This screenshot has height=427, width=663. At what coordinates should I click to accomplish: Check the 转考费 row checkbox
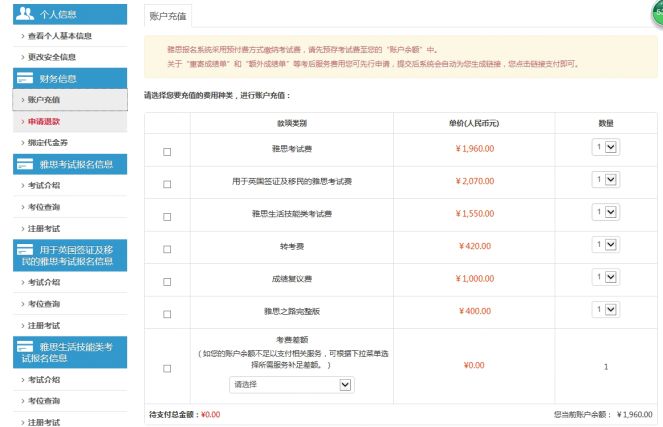coord(167,249)
